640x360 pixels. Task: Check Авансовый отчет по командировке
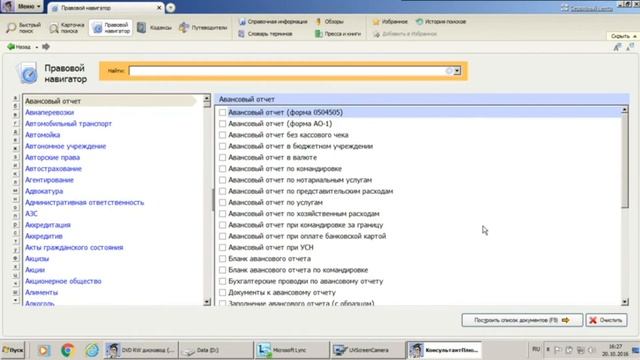[222, 169]
